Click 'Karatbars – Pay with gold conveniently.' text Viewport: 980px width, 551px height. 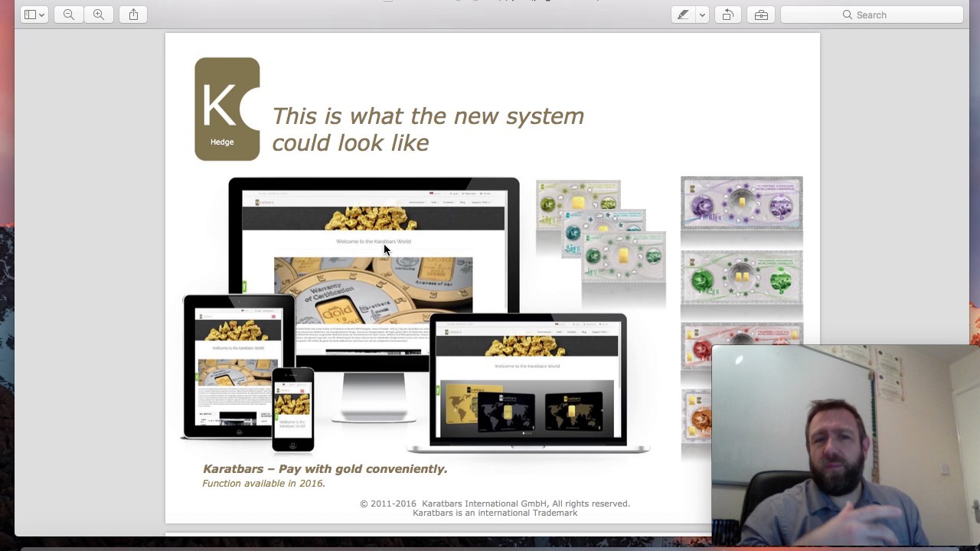coord(325,469)
